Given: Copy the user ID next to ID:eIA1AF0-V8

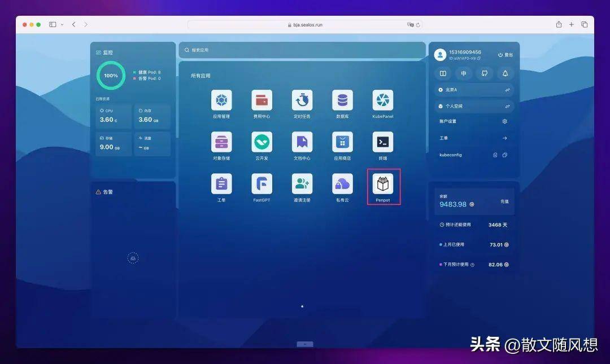Looking at the screenshot, I should point(479,58).
